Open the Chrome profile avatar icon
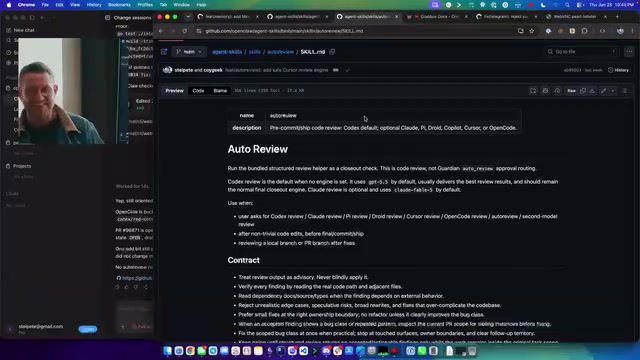Image resolution: width=640 pixels, height=360 pixels. [620, 31]
